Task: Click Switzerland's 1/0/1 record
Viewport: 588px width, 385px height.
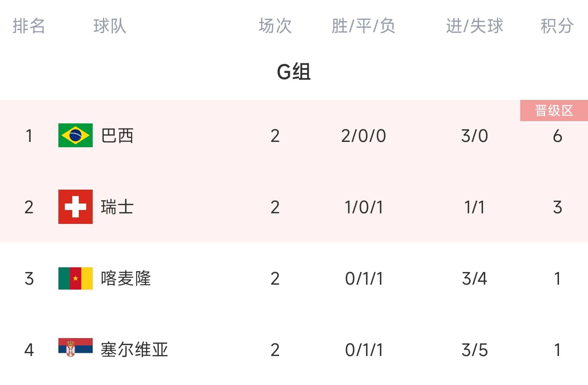Action: [x=364, y=207]
